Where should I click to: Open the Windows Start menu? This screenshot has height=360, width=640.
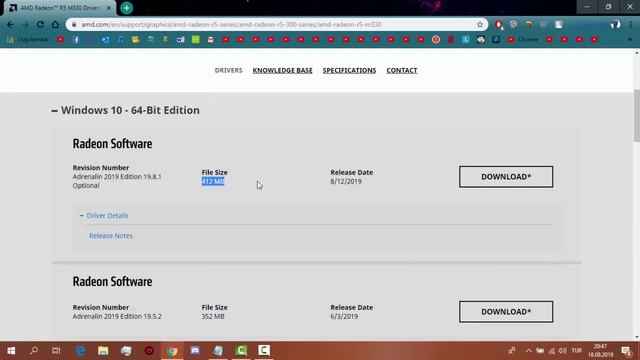[x=11, y=351]
